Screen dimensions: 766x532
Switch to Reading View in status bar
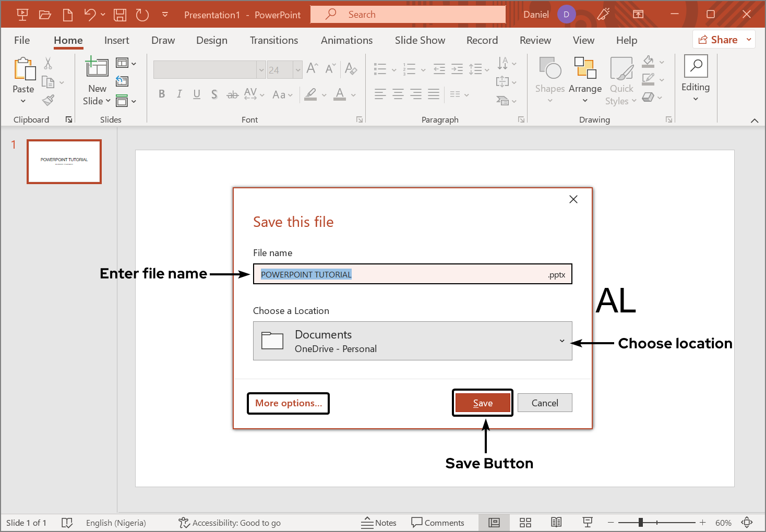pyautogui.click(x=556, y=523)
